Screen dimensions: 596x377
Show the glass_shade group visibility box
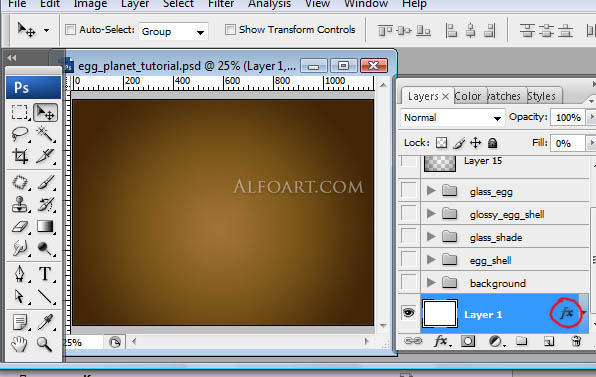tap(409, 237)
